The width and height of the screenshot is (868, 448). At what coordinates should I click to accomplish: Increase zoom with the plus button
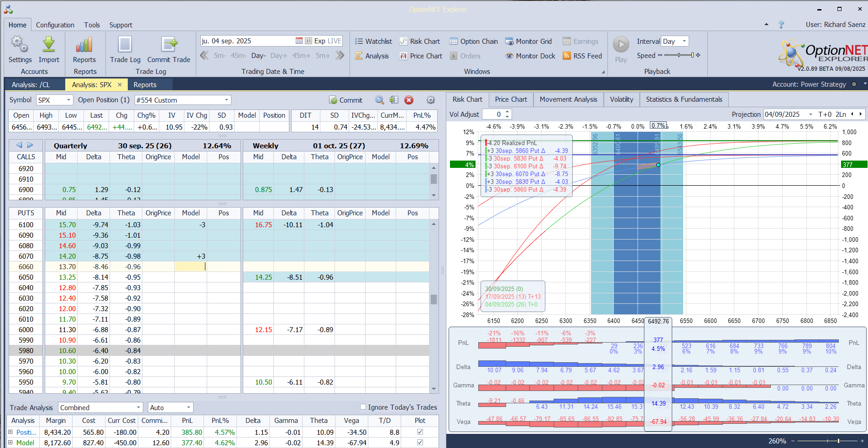pyautogui.click(x=862, y=441)
